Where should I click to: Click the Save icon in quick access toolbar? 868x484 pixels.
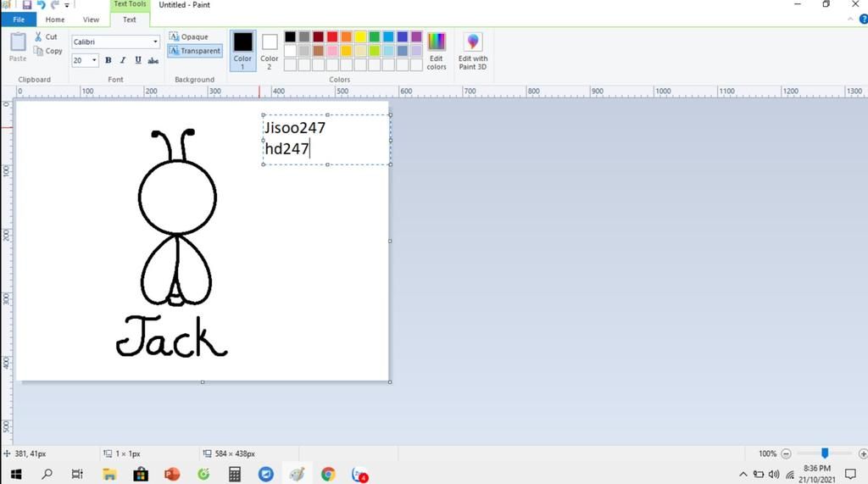(26, 5)
